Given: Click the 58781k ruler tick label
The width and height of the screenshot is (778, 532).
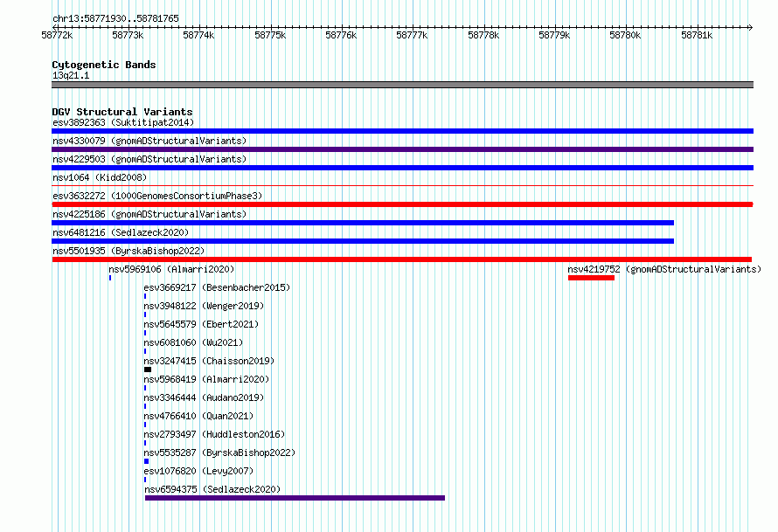Looking at the screenshot, I should point(697,35).
